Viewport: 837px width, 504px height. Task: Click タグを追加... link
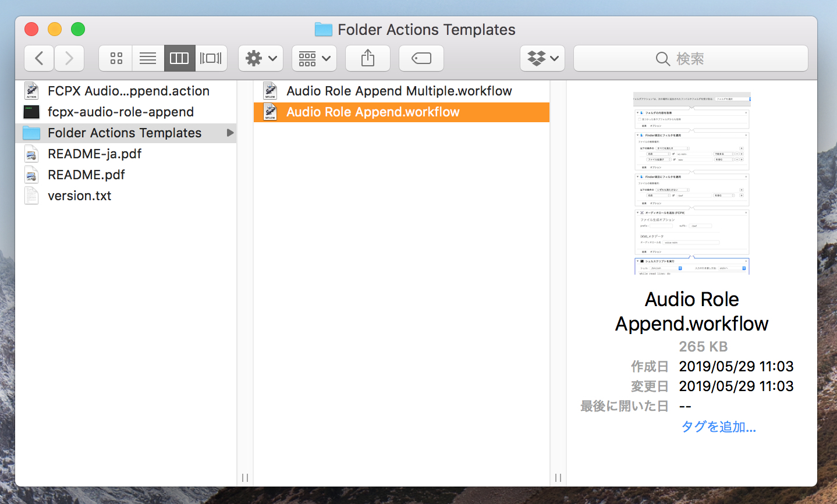coord(718,427)
